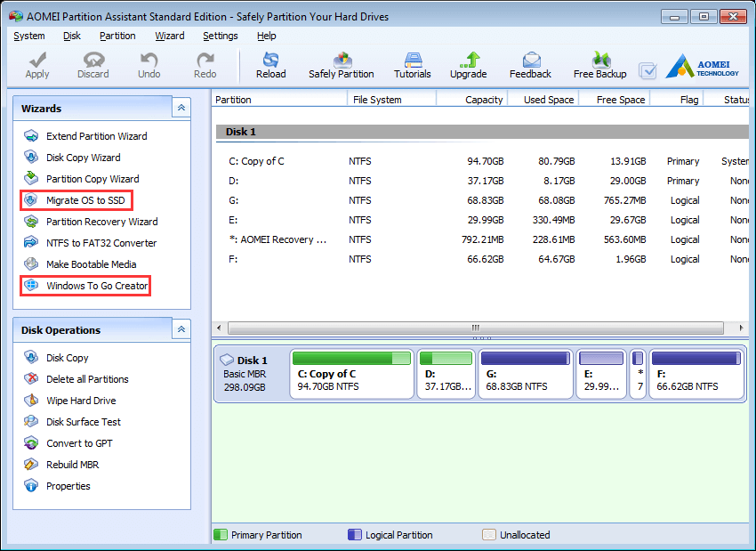Click the checkbox icon beside AOMEI logo

647,71
